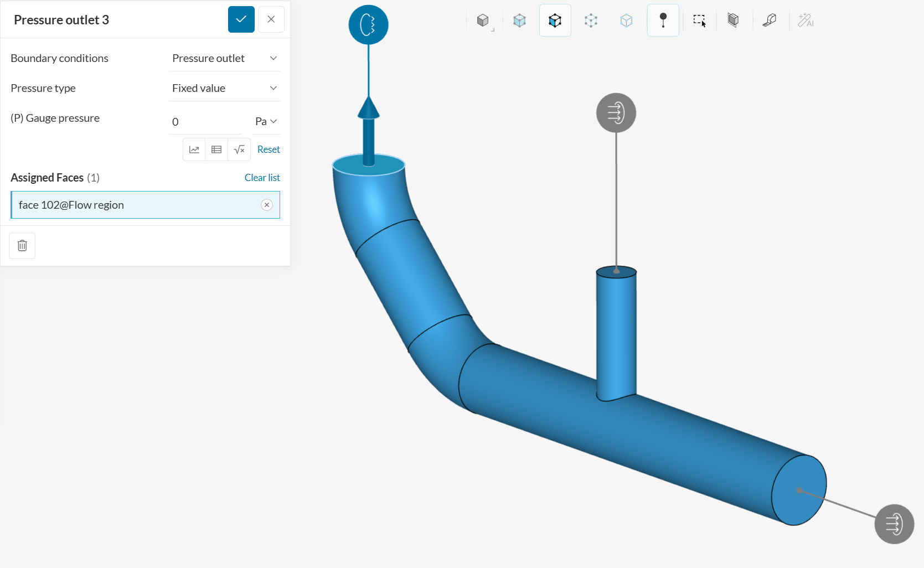This screenshot has width=924, height=568.
Task: Change the Pa unit selector
Action: [266, 121]
